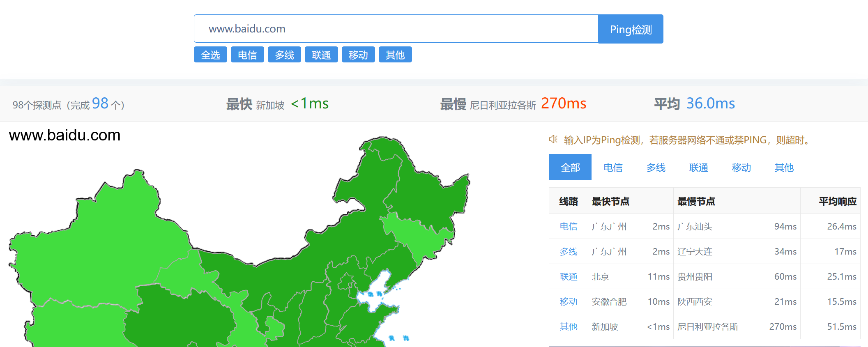Toggle the 多线 filter under the search box
The width and height of the screenshot is (868, 347).
[284, 55]
